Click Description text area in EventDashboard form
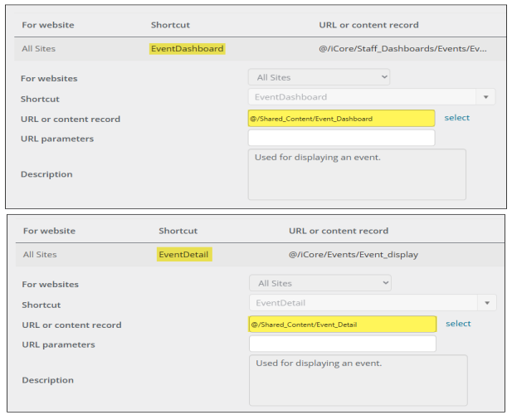The height and width of the screenshot is (420, 512). click(356, 174)
